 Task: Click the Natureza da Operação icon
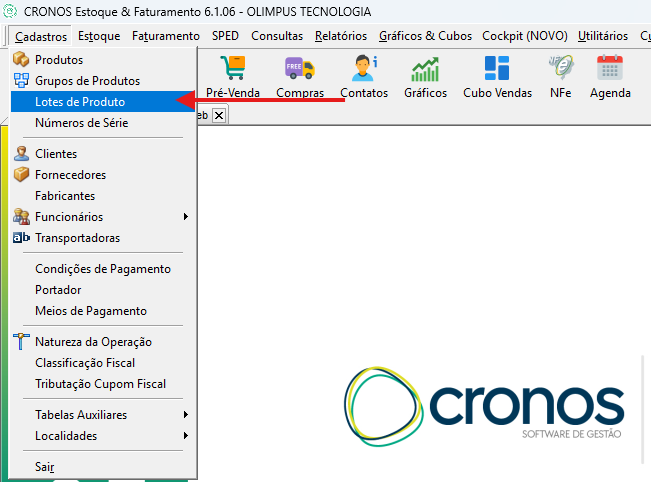point(21,341)
